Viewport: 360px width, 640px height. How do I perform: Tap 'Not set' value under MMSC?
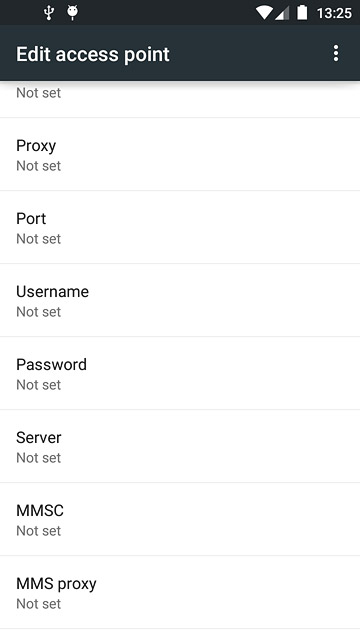coord(38,531)
